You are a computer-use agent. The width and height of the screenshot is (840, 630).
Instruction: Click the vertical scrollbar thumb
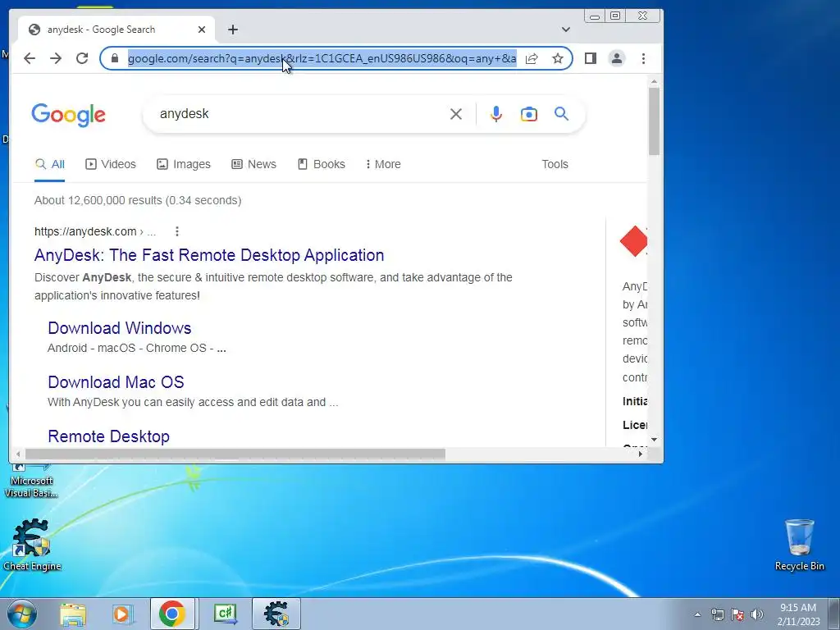tap(654, 121)
